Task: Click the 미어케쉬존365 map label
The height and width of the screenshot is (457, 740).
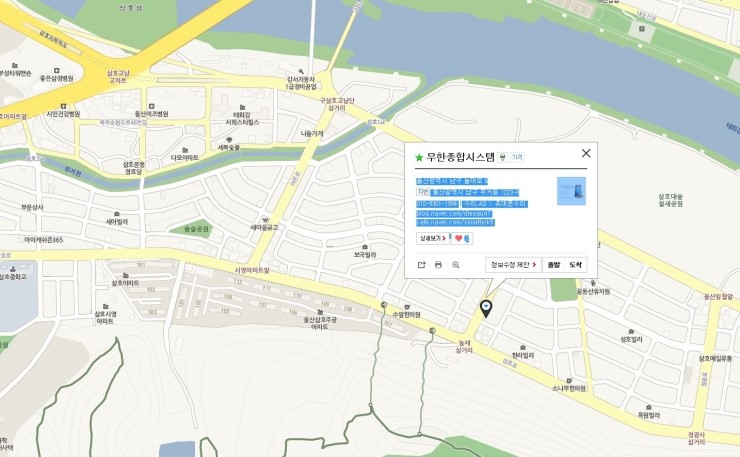Action: point(43,240)
